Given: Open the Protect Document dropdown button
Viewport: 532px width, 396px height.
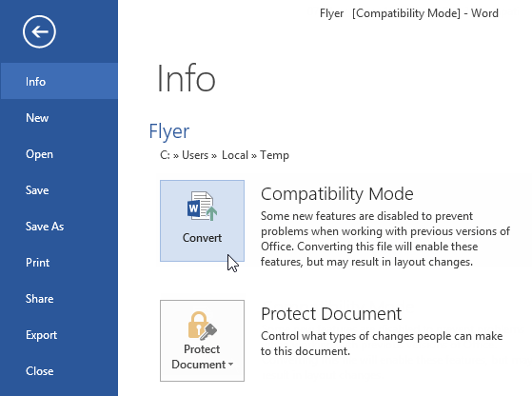Looking at the screenshot, I should pyautogui.click(x=202, y=341).
